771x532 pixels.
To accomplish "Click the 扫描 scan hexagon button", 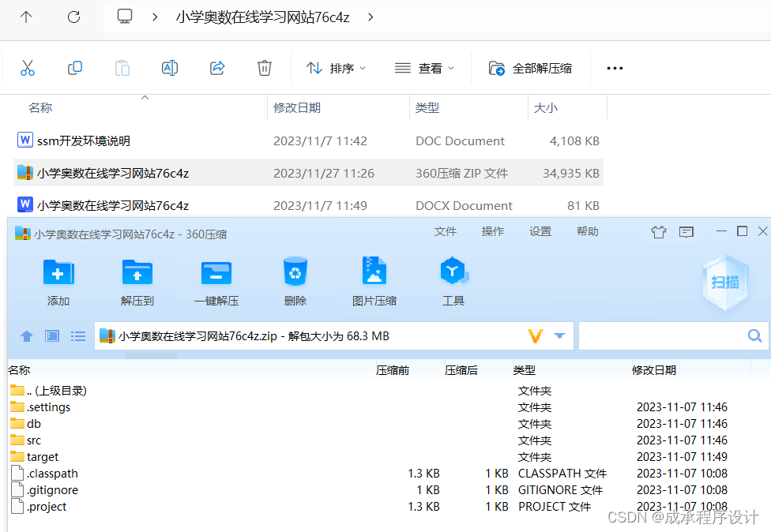I will coord(725,283).
